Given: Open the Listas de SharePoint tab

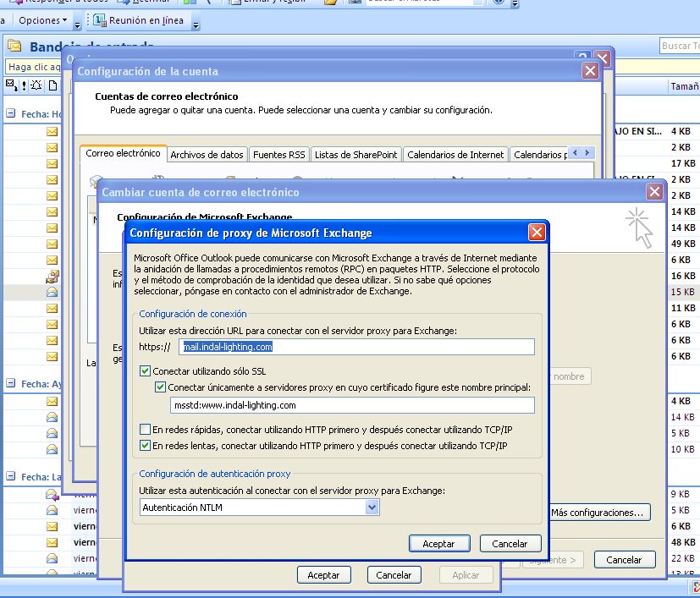Looking at the screenshot, I should click(x=356, y=155).
